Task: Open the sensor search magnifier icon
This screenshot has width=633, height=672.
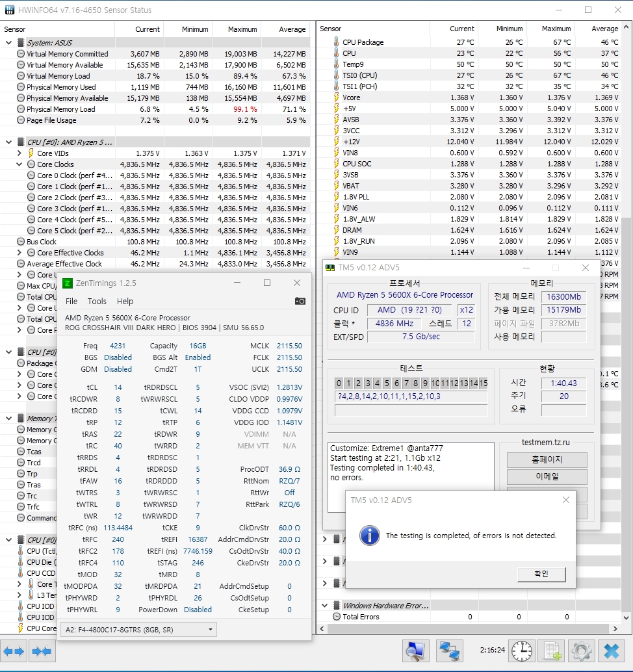Action: (416, 651)
